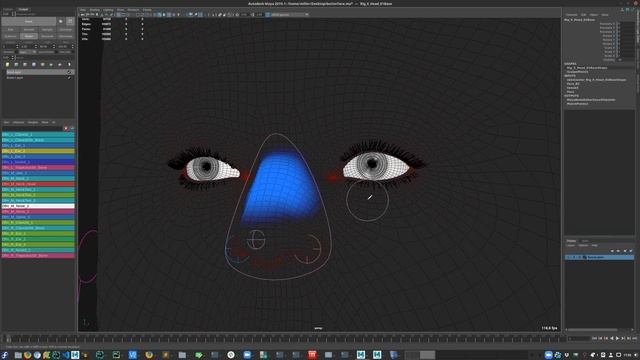The height and width of the screenshot is (360, 640).
Task: Click the Zoom icon in the taskbar
Action: coord(247,355)
